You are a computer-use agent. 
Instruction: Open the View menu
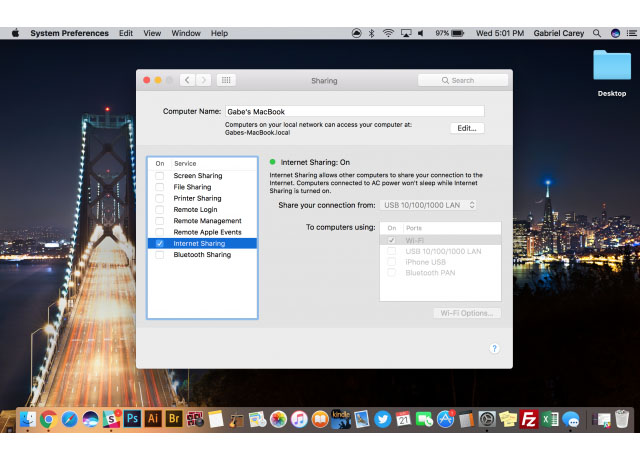click(x=152, y=33)
